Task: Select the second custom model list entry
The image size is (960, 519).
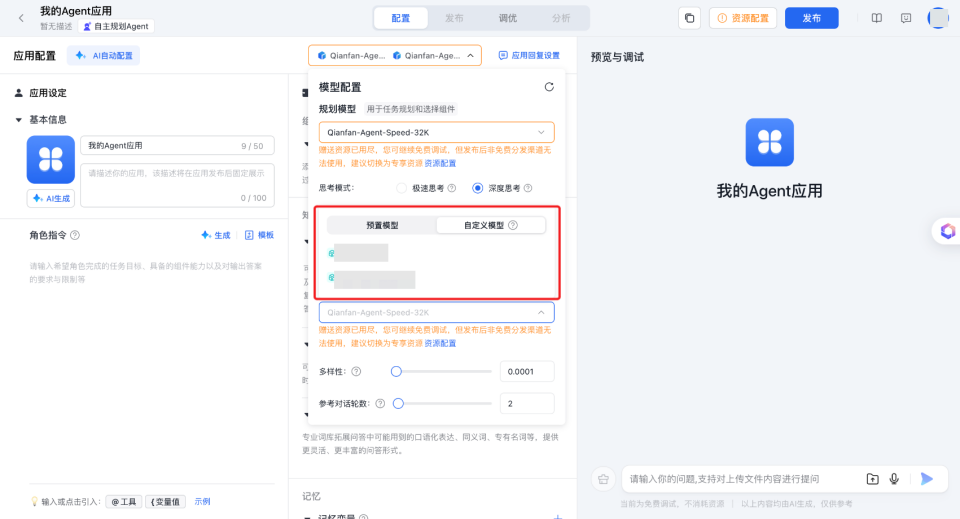Action: (372, 280)
